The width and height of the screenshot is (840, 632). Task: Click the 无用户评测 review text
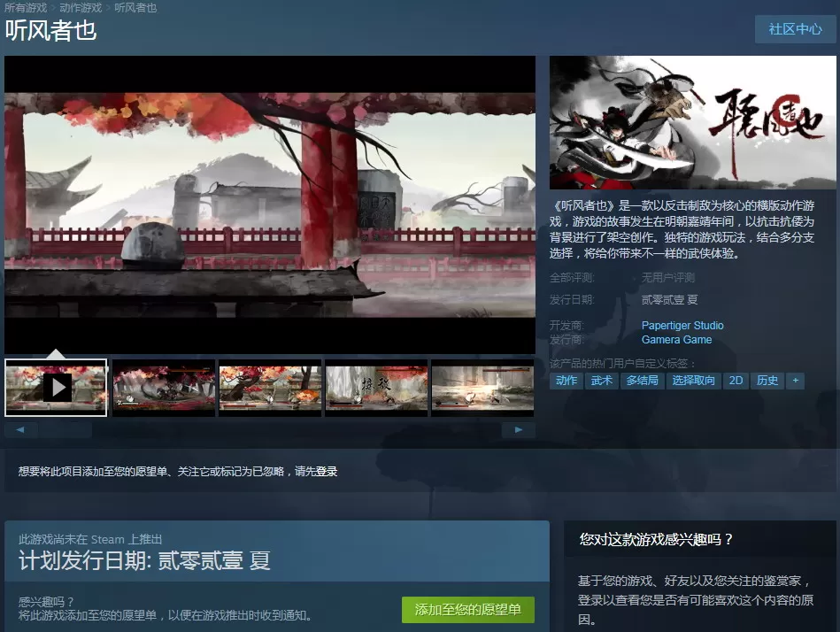[x=668, y=277]
